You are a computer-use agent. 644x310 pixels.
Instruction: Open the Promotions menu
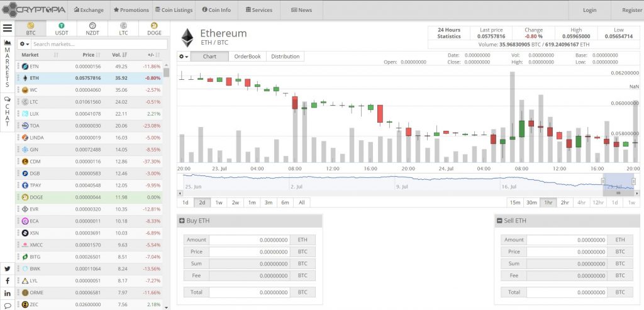point(131,10)
